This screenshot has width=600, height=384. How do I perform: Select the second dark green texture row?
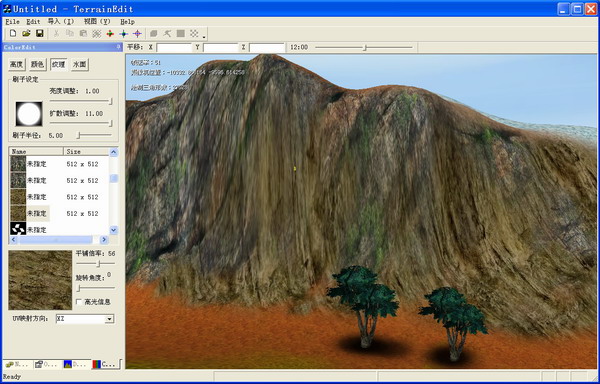coord(59,180)
